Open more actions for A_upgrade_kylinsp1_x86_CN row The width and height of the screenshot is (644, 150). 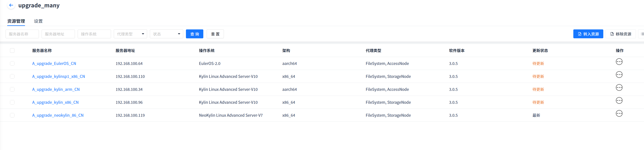[x=619, y=75]
